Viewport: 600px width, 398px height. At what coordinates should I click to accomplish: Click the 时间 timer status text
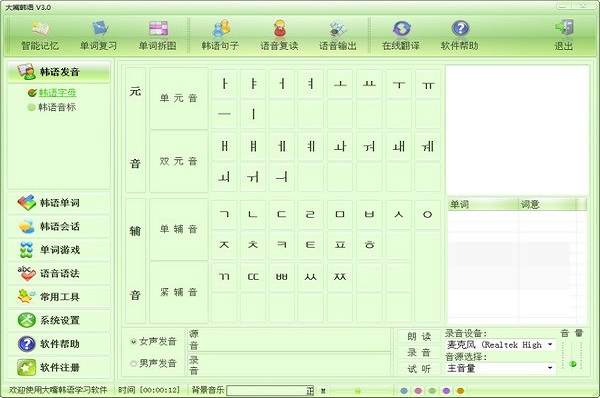(149, 390)
